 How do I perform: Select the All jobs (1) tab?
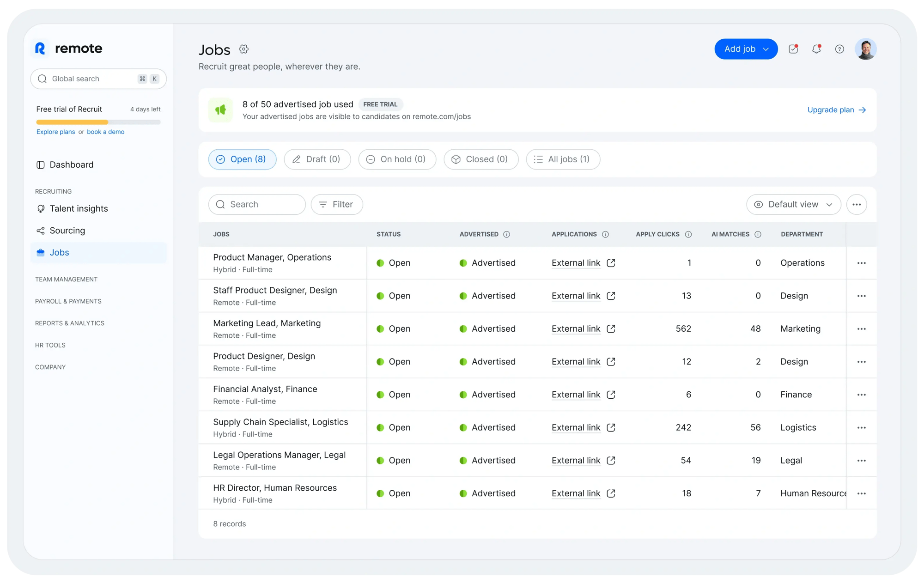563,159
